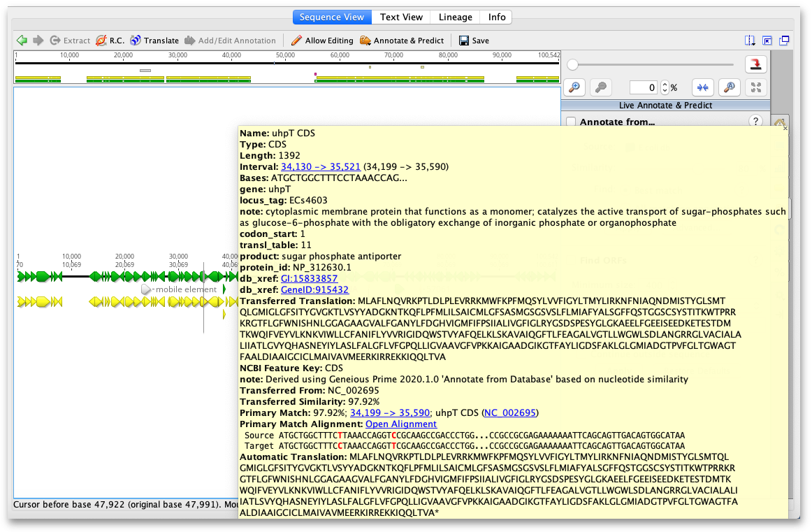Click the zoom percent input field
The width and height of the screenshot is (812, 532).
(644, 87)
